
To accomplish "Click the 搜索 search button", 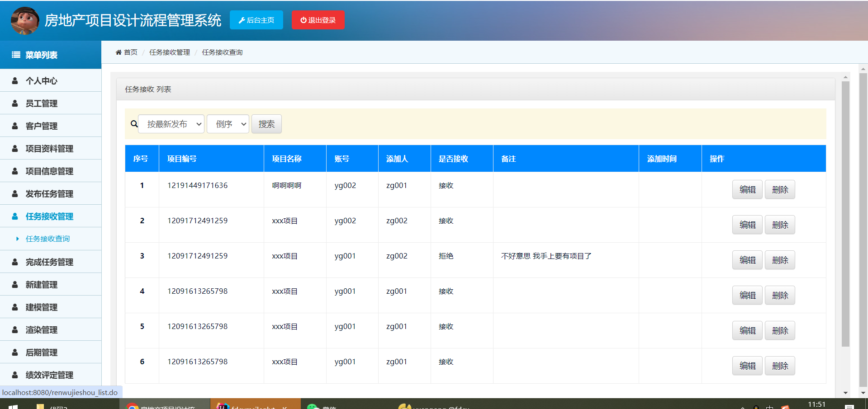I will click(x=266, y=124).
